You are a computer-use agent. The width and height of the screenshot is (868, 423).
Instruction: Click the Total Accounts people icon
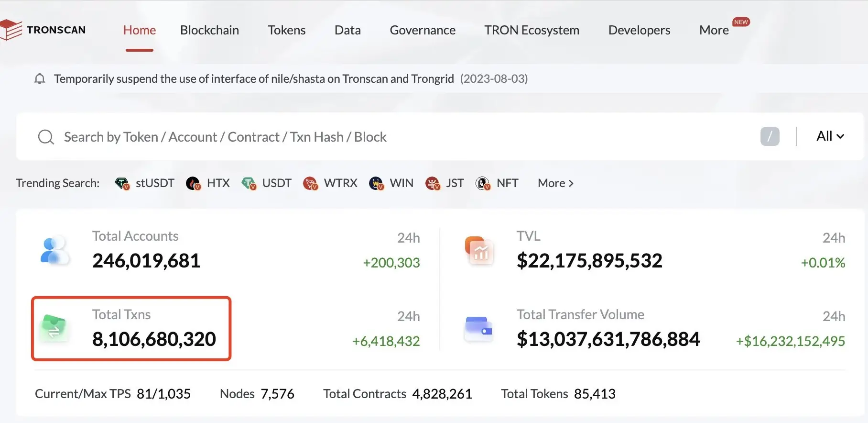[54, 250]
